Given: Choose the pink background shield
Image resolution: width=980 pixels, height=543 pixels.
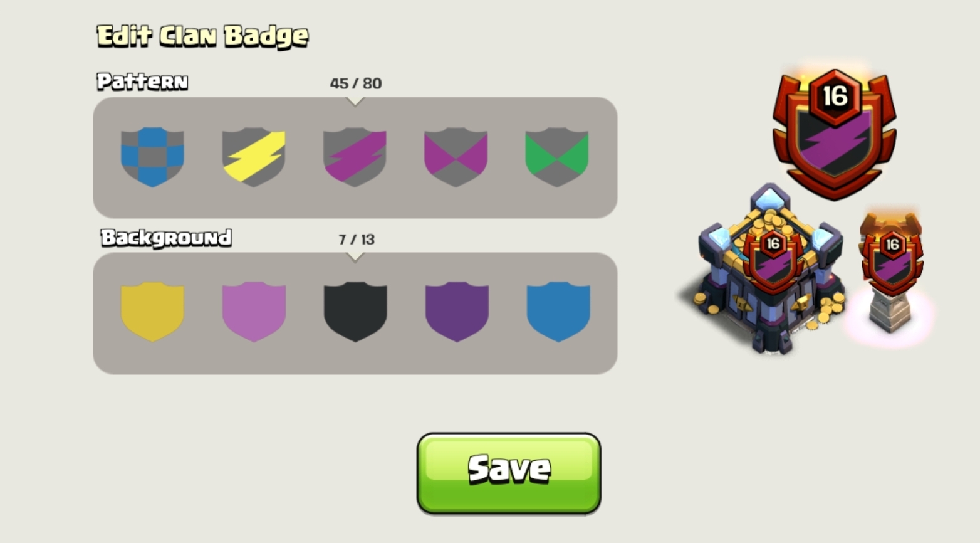Looking at the screenshot, I should coord(254,312).
